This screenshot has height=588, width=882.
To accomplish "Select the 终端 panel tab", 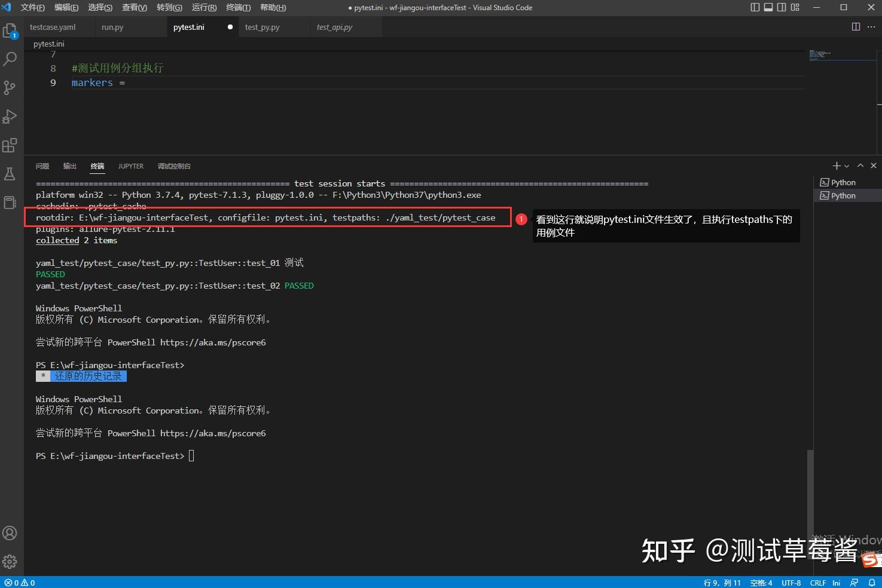I will coord(97,166).
